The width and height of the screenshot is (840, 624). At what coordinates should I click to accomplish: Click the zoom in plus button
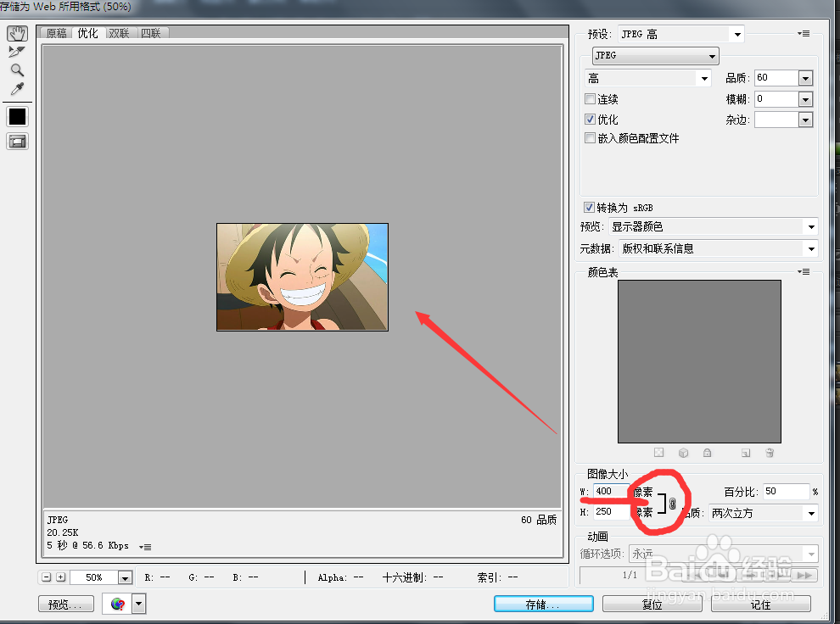[x=60, y=577]
